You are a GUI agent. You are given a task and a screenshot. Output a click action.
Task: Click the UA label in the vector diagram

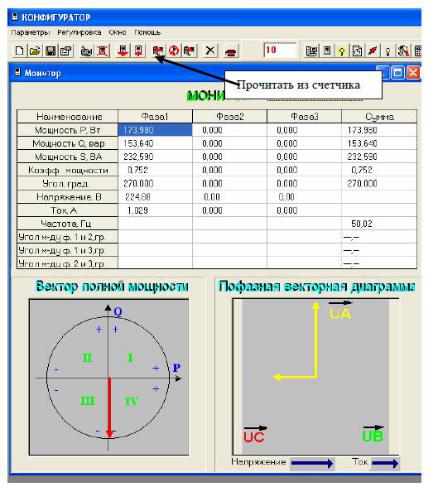point(340,313)
